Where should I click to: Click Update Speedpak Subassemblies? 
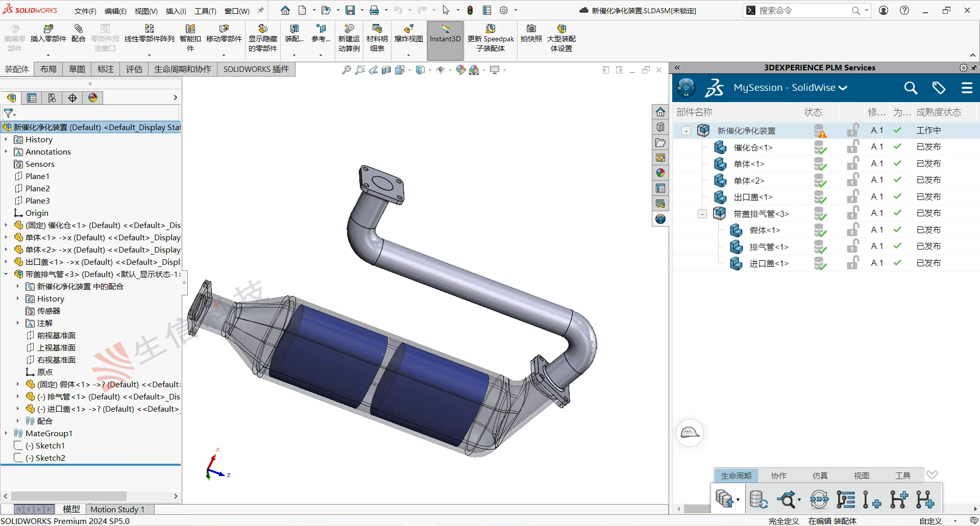[491, 38]
